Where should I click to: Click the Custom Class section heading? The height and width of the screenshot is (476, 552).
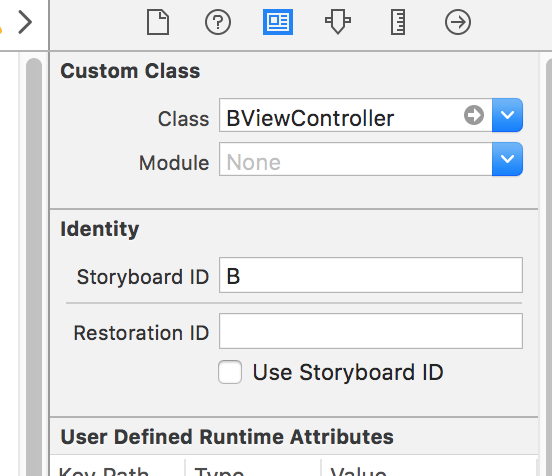(x=130, y=71)
